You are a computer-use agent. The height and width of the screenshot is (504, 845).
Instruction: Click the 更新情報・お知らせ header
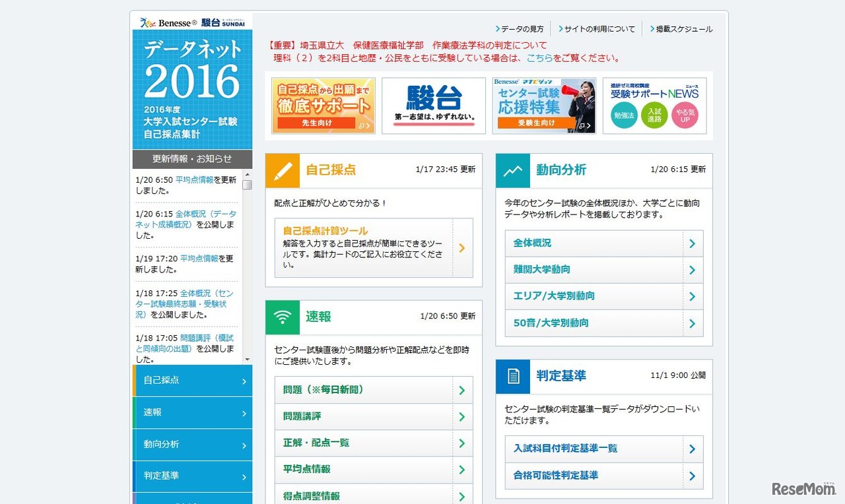coord(192,159)
